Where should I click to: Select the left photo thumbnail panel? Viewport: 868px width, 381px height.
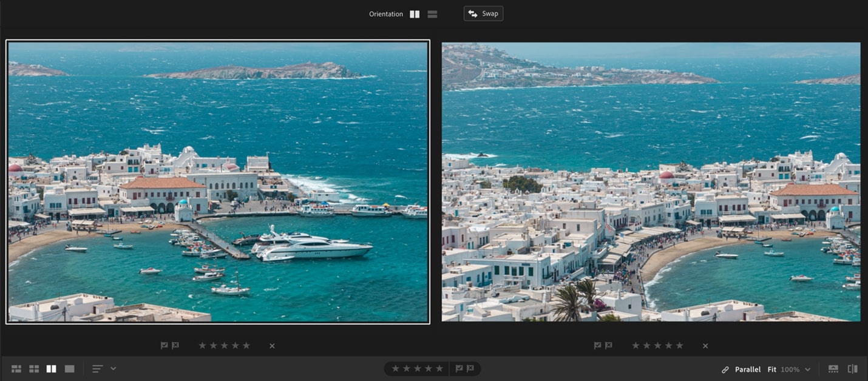click(x=217, y=182)
